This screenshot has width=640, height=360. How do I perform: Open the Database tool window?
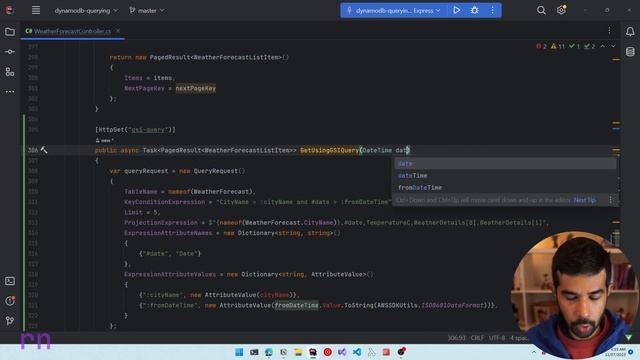pos(630,51)
